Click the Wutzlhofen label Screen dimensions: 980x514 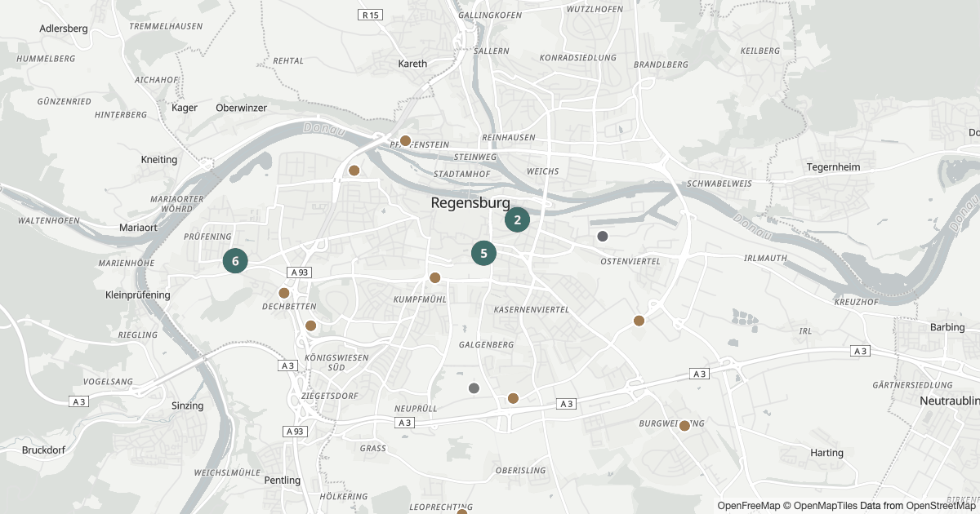595,9
